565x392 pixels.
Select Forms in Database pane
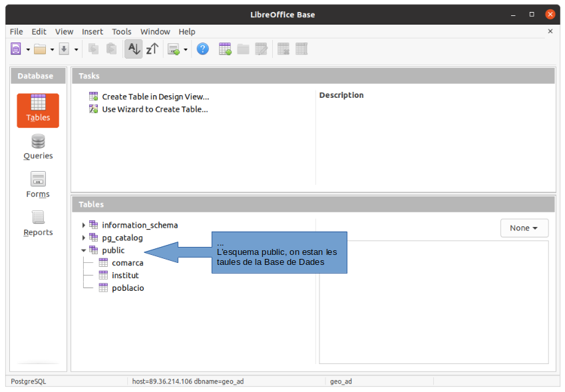tap(38, 185)
